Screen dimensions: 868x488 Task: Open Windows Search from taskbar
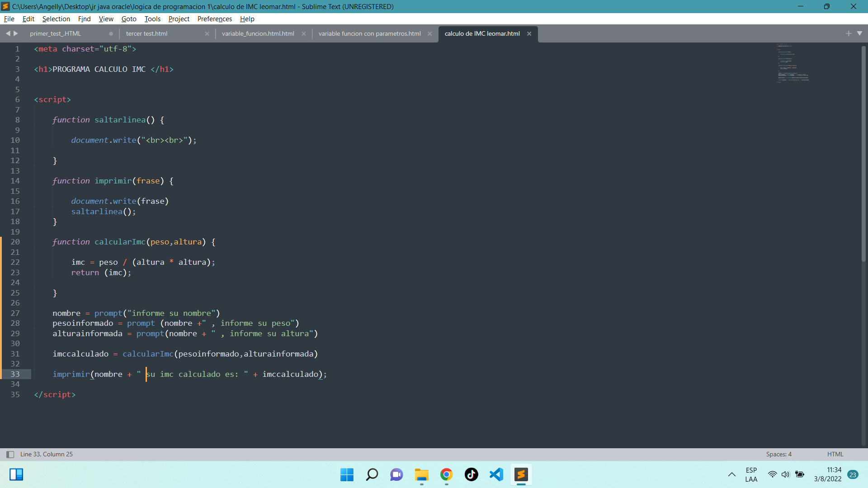pos(372,474)
